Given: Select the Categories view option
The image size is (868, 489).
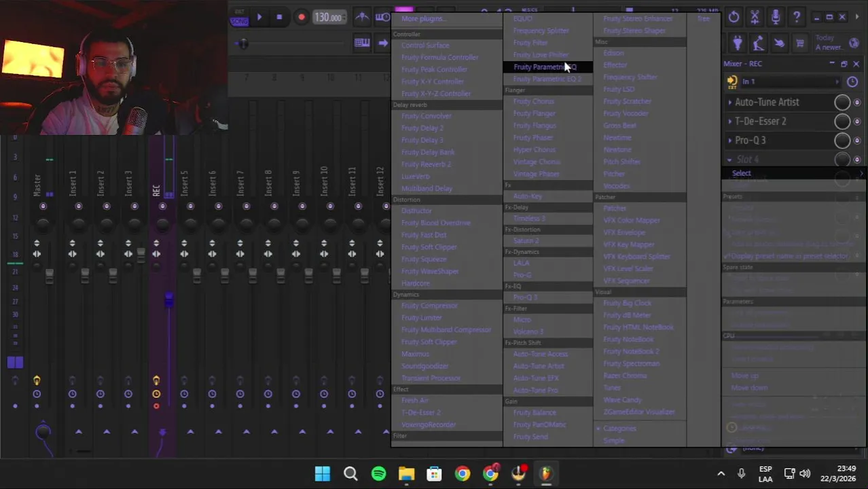Looking at the screenshot, I should [620, 429].
